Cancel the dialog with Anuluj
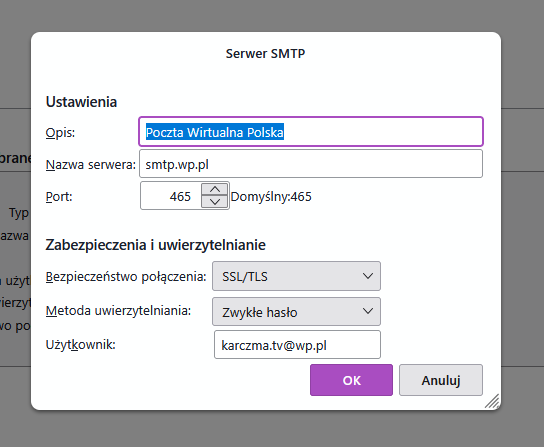 pos(441,380)
